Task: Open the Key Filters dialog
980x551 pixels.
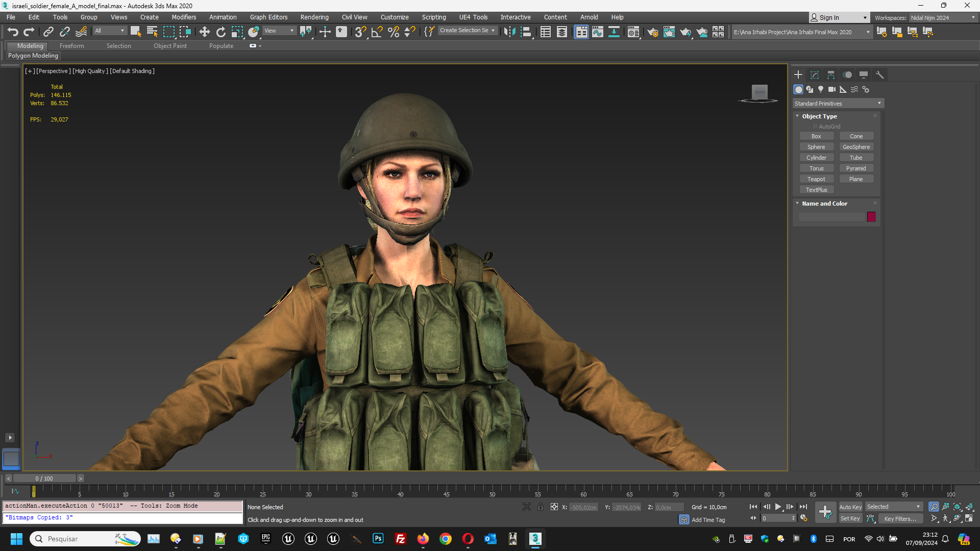Action: 900,519
